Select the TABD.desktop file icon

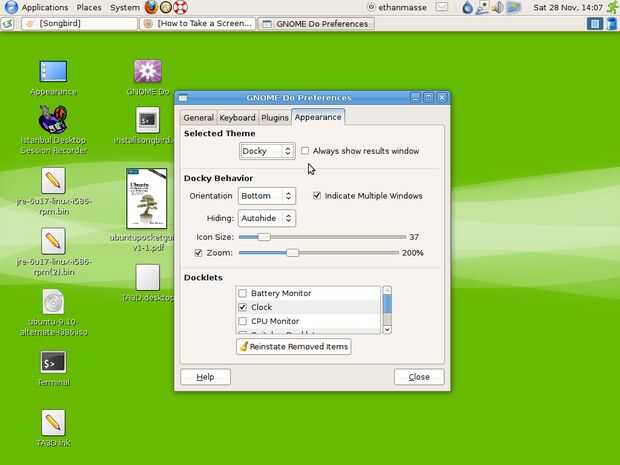point(147,277)
